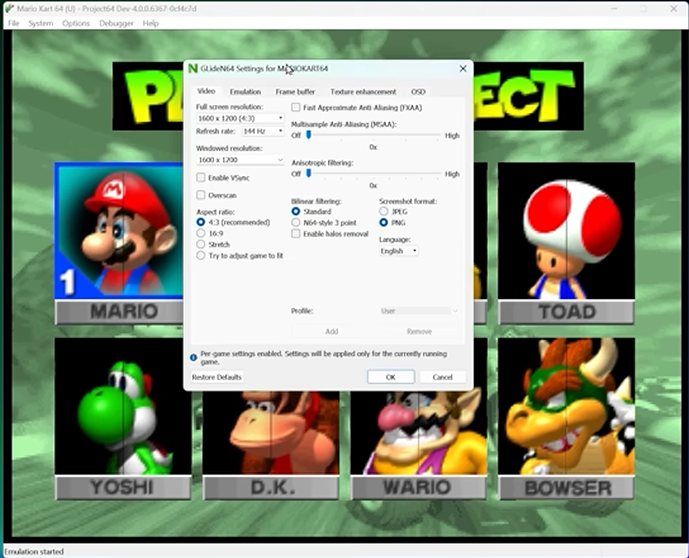Open the Language English dropdown
The width and height of the screenshot is (689, 558).
(399, 251)
